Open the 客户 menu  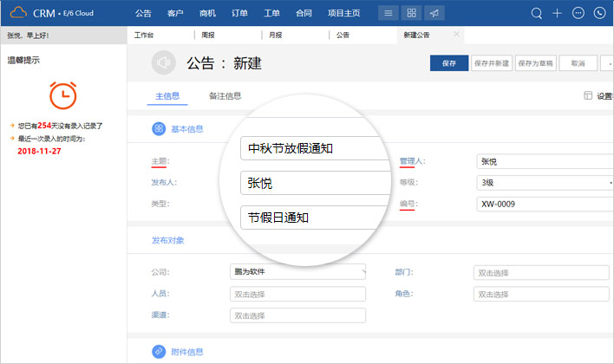(175, 13)
